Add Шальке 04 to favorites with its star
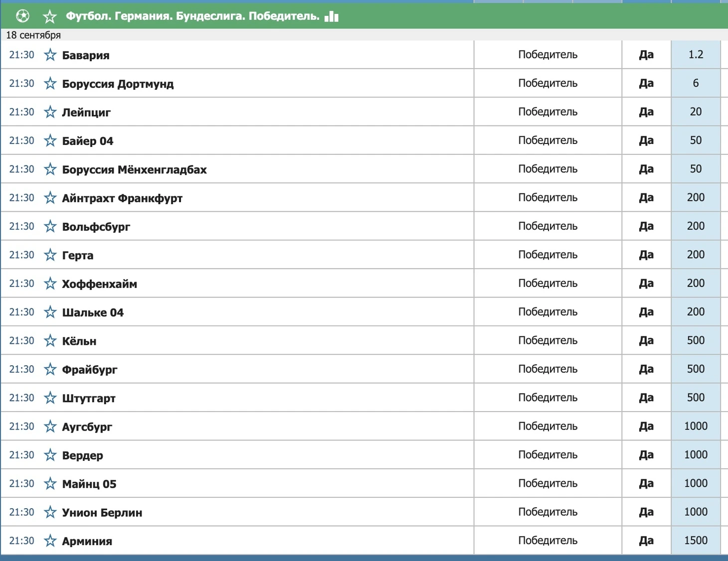The image size is (728, 561). (50, 312)
